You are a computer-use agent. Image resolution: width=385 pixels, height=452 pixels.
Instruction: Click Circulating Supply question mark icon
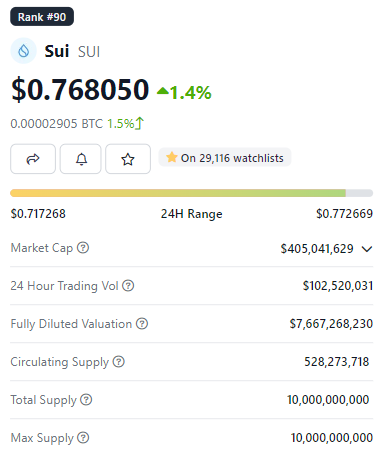(118, 361)
